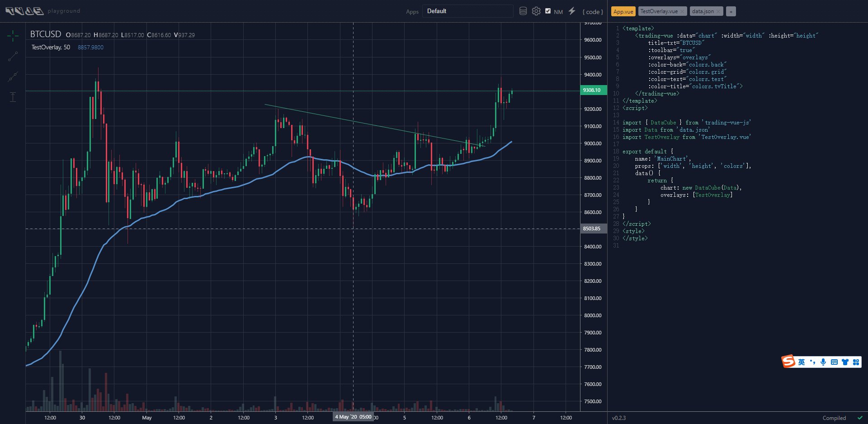This screenshot has width=868, height=424.
Task: Click the v0.2.3 version label
Action: pyautogui.click(x=619, y=418)
